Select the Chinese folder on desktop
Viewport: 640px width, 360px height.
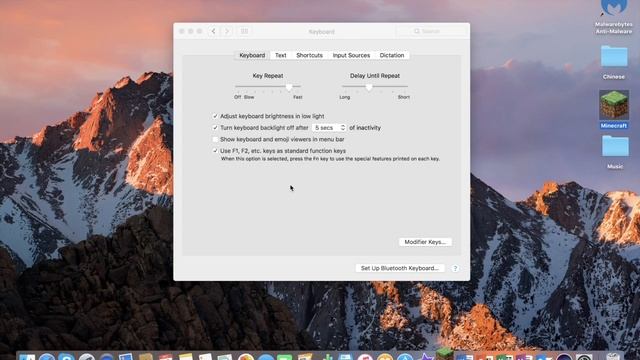pos(613,62)
